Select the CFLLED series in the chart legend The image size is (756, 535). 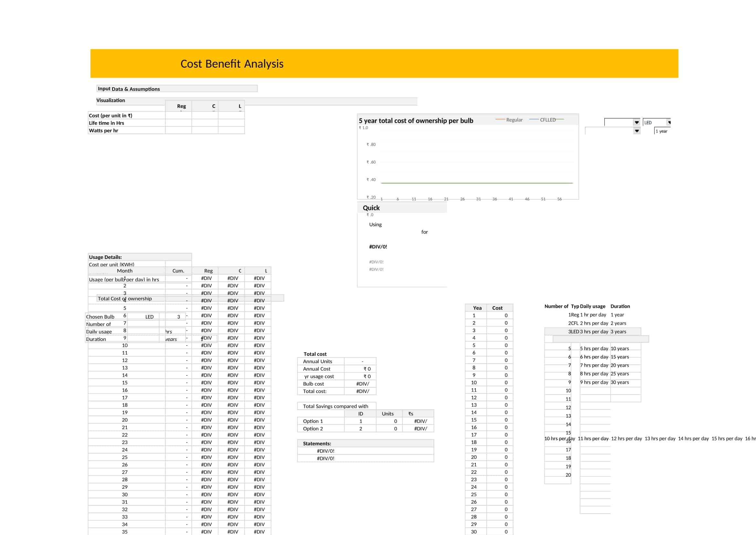(548, 120)
